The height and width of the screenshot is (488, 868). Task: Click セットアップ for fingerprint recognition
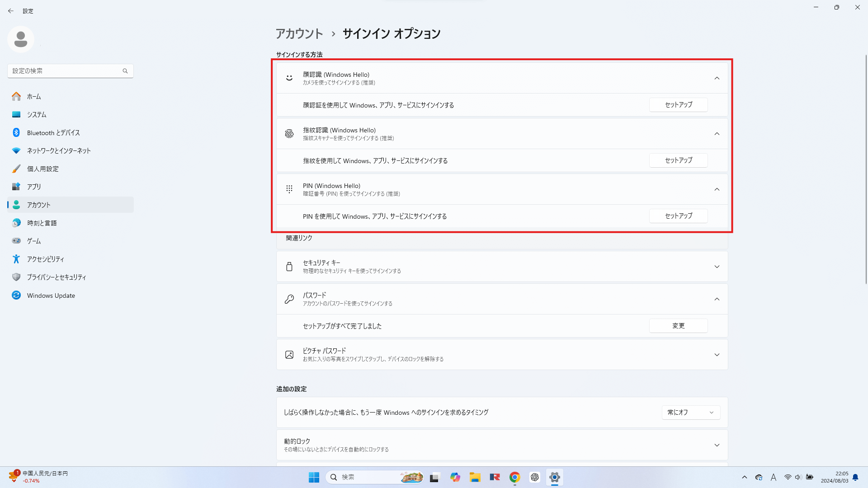click(678, 160)
